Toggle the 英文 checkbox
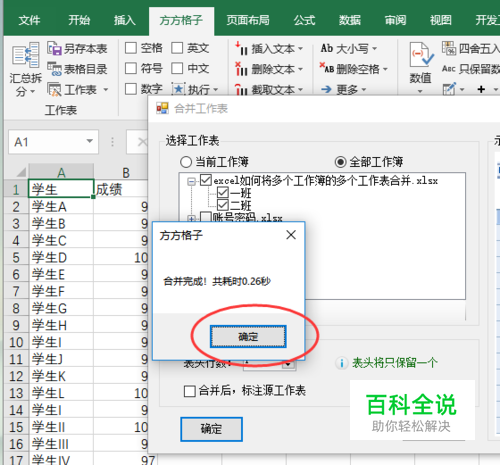 [177, 48]
